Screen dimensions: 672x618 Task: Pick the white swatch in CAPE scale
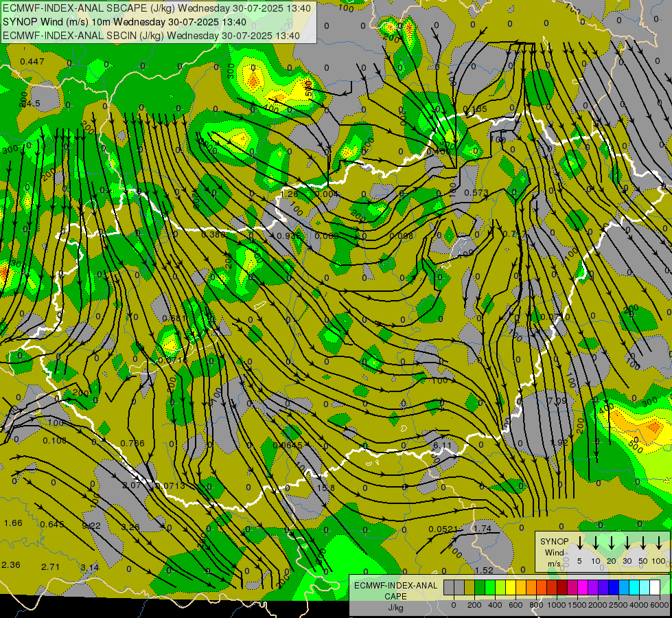pos(655,587)
